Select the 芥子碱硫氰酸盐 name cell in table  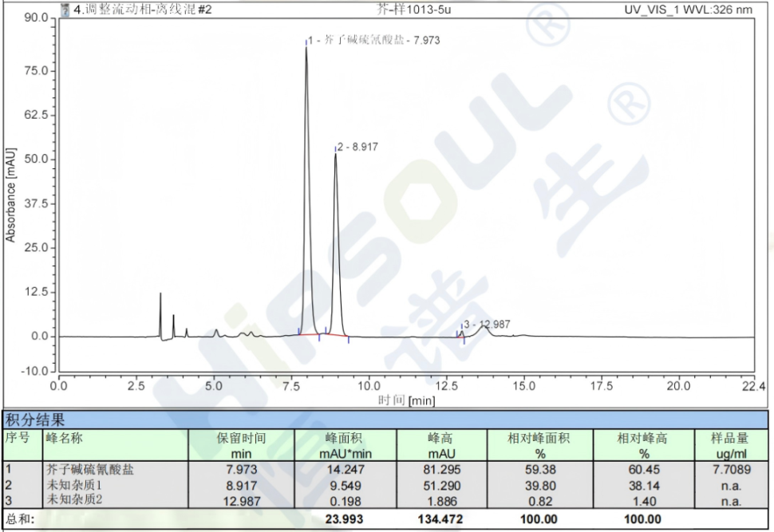pyautogui.click(x=89, y=470)
